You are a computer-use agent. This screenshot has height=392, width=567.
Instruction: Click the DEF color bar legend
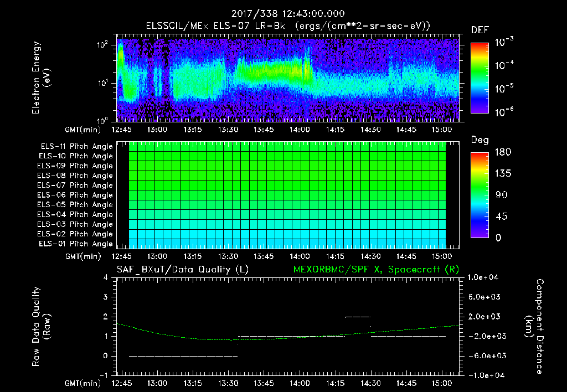(x=480, y=78)
